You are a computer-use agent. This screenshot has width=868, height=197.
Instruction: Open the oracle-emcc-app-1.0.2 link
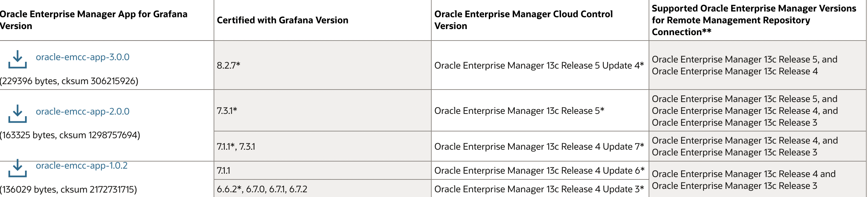click(x=81, y=166)
